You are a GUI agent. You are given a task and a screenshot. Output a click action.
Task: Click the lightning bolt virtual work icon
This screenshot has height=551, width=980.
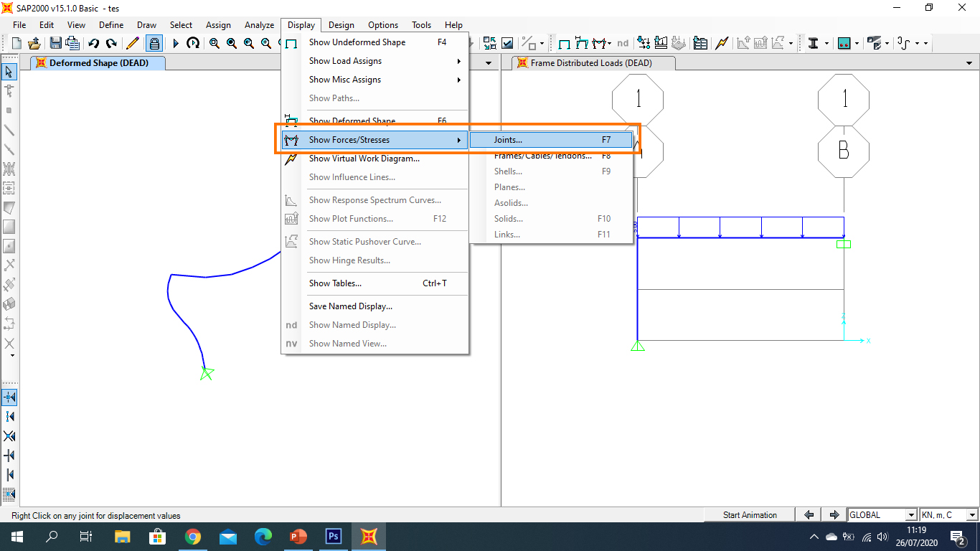pyautogui.click(x=722, y=43)
